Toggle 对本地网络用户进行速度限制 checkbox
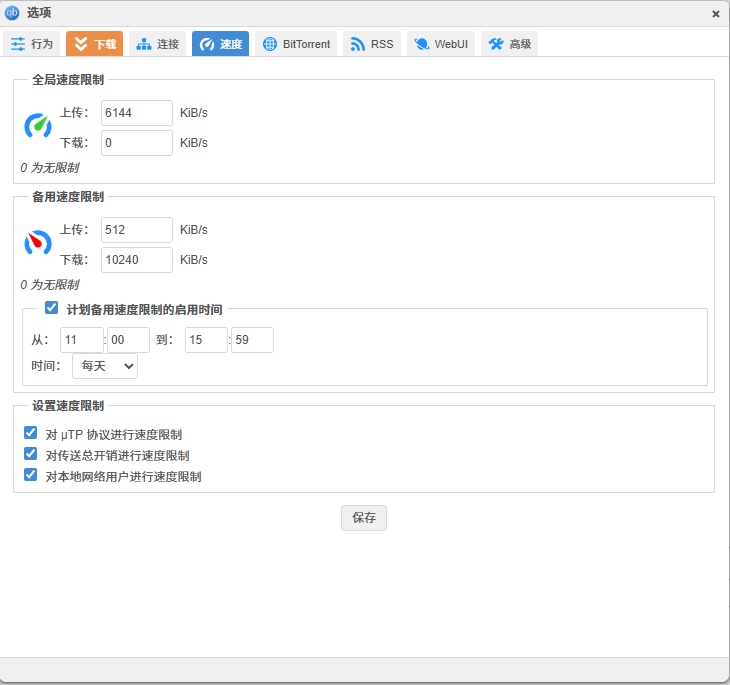This screenshot has width=730, height=685. pos(31,475)
